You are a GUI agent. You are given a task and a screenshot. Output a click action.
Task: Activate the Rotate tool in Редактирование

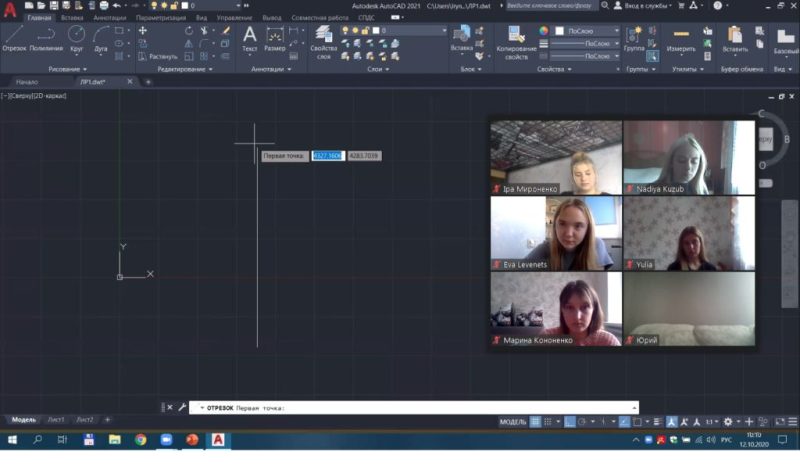pos(189,31)
